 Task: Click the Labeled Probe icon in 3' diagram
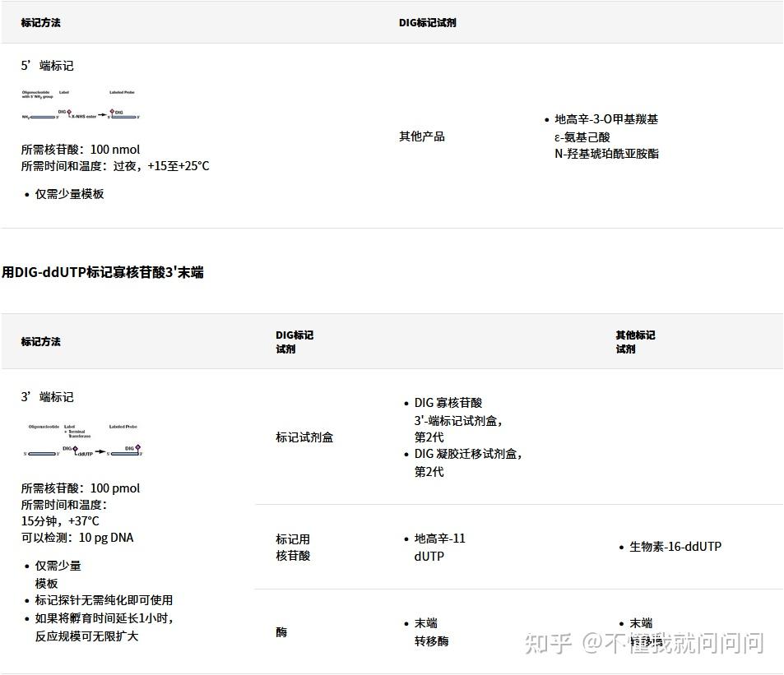tap(126, 454)
